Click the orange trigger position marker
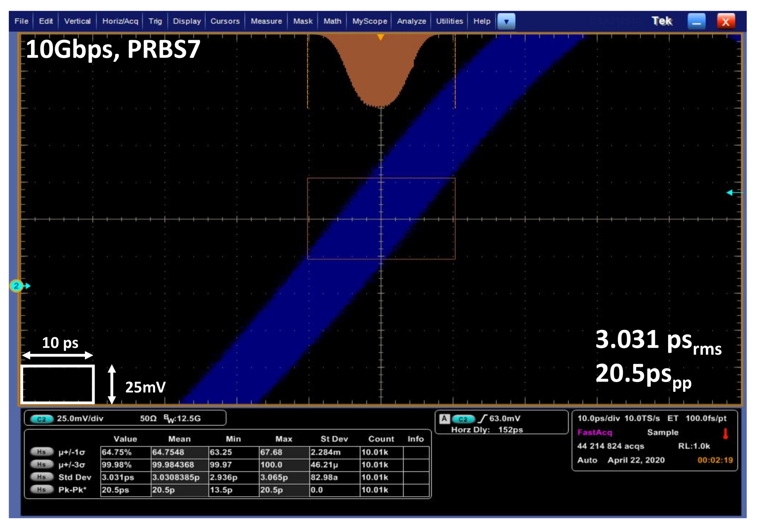The width and height of the screenshot is (758, 532). coord(381,37)
